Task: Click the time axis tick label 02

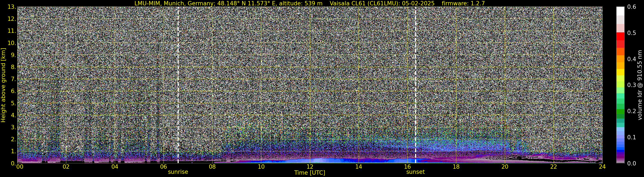Action: [x=66, y=167]
